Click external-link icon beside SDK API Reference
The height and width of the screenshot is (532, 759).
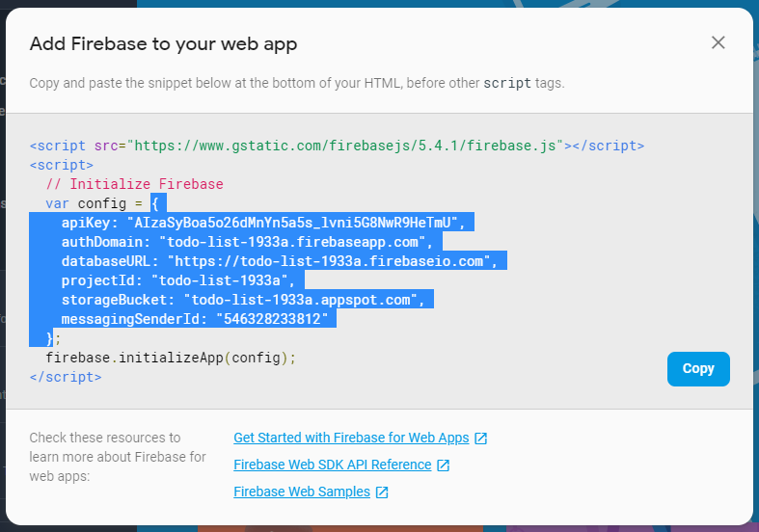443,465
